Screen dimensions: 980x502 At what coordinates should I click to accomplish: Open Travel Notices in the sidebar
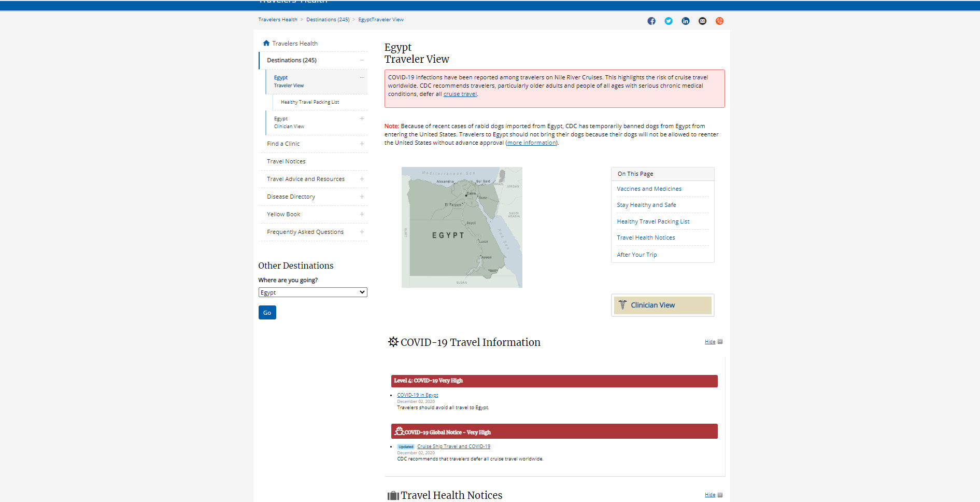click(x=286, y=161)
